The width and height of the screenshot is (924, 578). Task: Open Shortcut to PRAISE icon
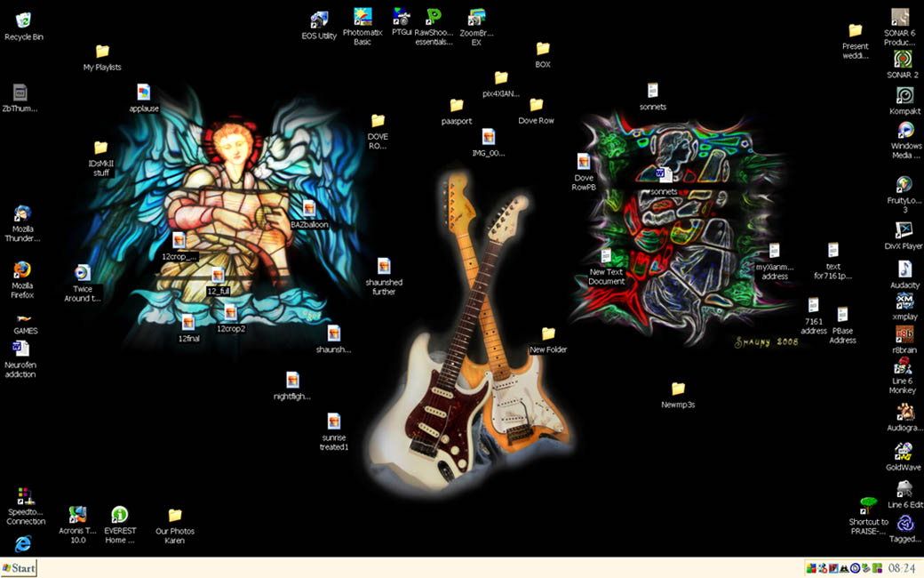click(x=868, y=506)
